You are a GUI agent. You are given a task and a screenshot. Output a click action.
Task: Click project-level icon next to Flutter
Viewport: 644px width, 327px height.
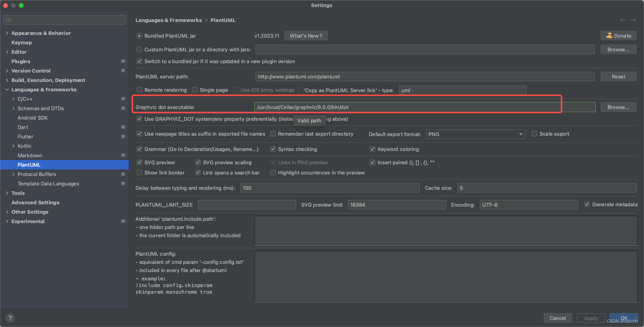pos(123,136)
